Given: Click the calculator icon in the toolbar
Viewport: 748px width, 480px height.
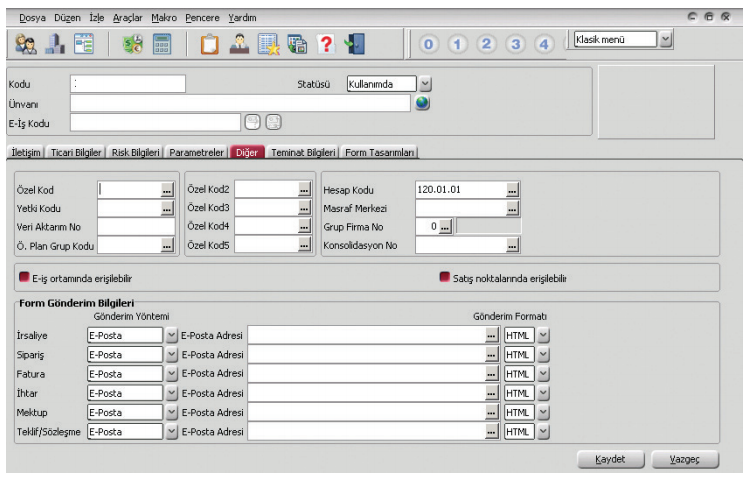Looking at the screenshot, I should click(161, 43).
